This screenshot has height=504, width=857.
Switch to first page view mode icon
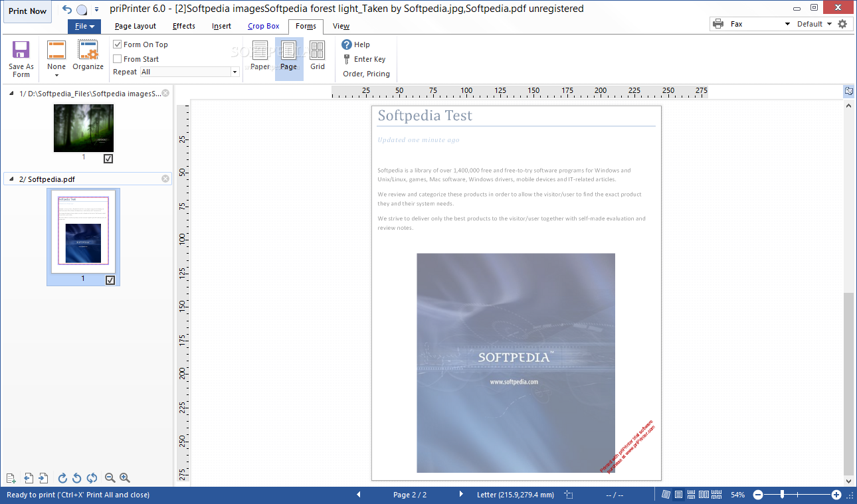click(x=666, y=495)
